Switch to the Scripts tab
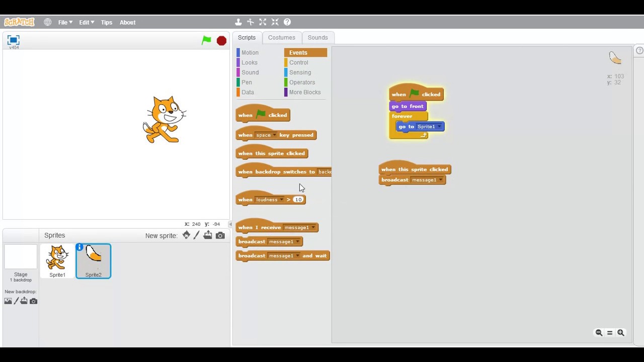 [247, 38]
